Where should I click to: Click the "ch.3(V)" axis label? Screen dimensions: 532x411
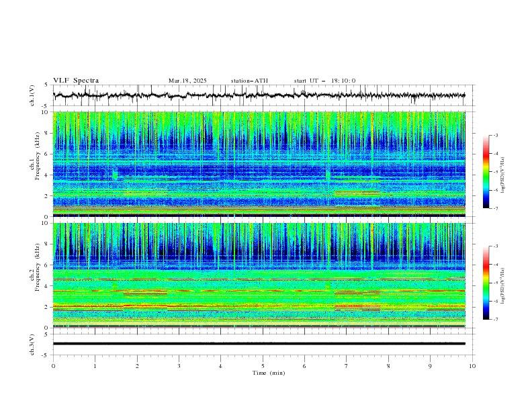(32, 345)
